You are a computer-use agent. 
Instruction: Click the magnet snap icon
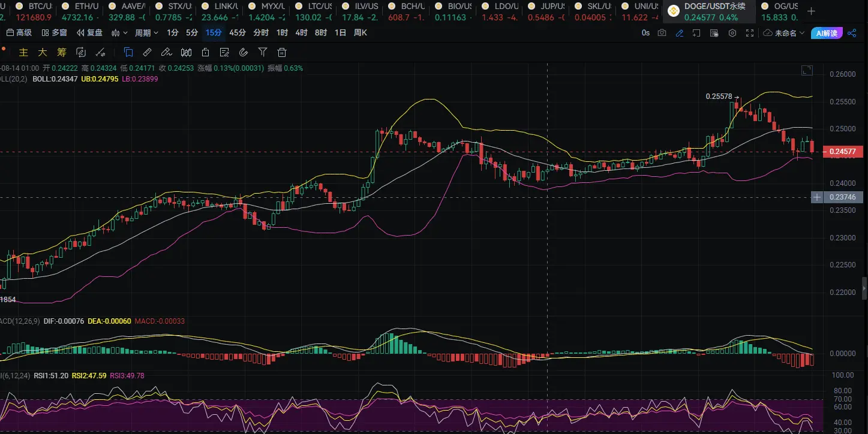point(244,52)
